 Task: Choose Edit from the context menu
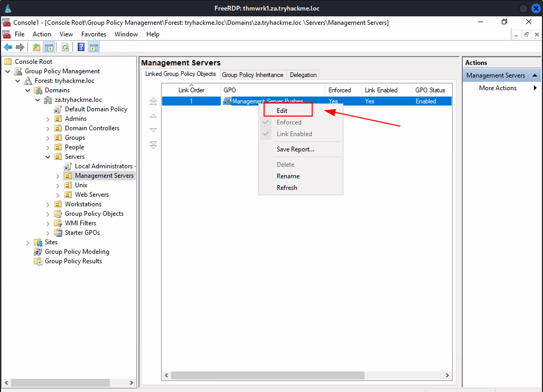(x=301, y=111)
